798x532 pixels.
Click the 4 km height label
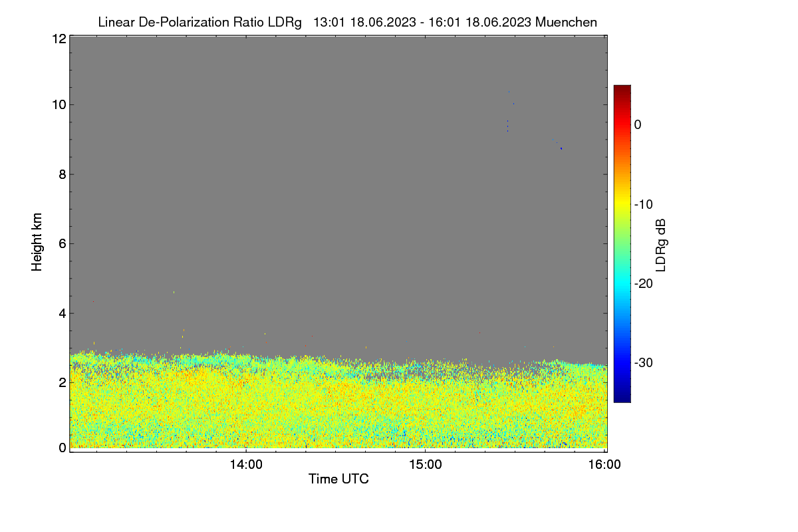63,313
